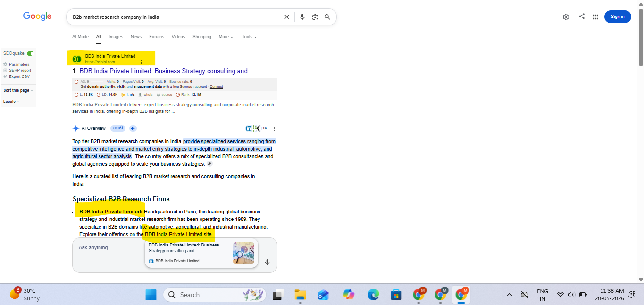Follow the highlighted BDB India Private Limited site link
Screen dimensions: 644x305
(x=173, y=234)
